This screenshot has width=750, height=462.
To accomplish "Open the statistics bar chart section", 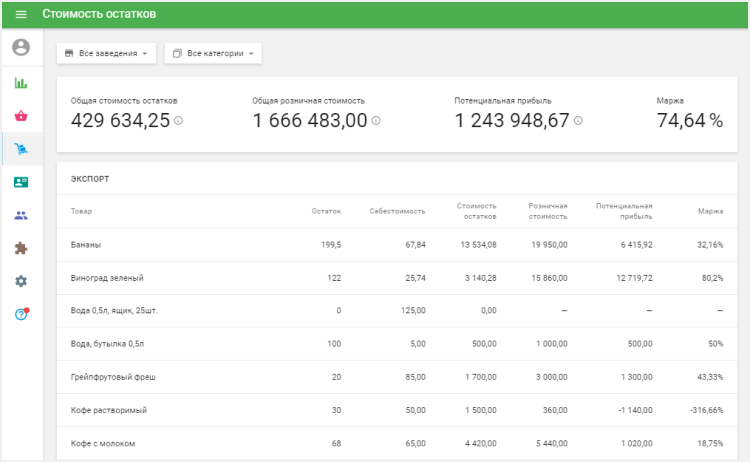I will (x=21, y=83).
